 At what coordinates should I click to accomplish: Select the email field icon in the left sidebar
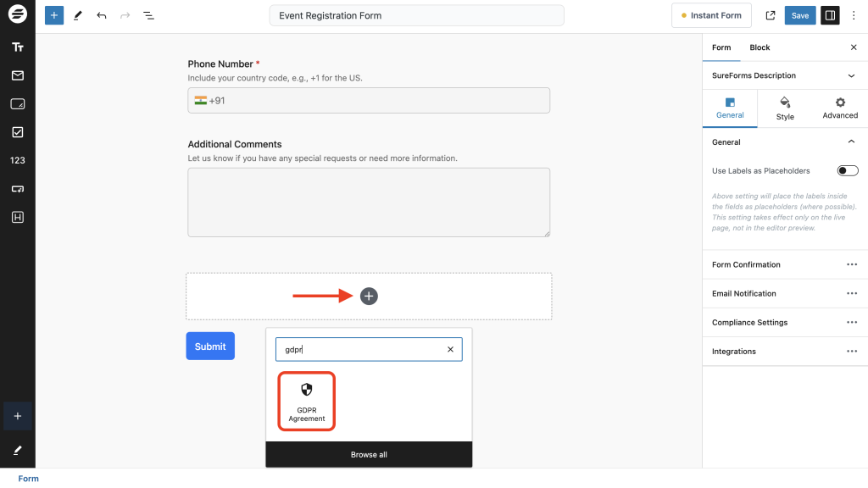click(x=17, y=75)
